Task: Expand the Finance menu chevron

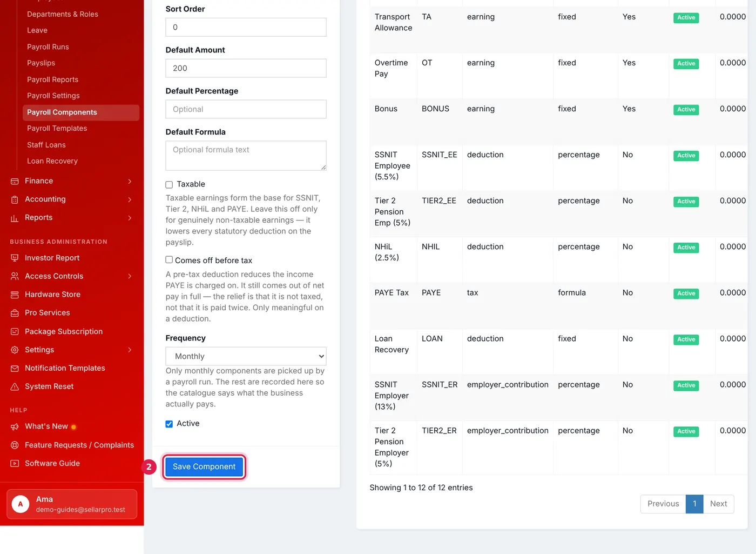Action: pyautogui.click(x=130, y=181)
